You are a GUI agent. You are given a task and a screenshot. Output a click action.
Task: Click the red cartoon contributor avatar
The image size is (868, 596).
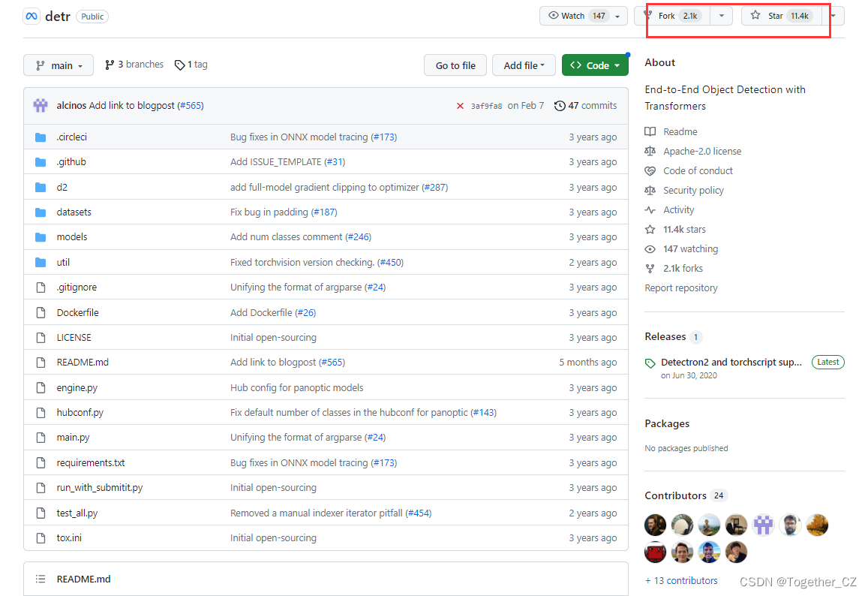tap(655, 552)
